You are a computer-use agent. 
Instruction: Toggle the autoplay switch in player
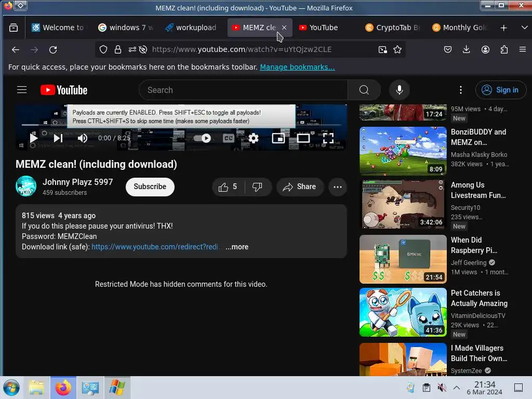(202, 138)
